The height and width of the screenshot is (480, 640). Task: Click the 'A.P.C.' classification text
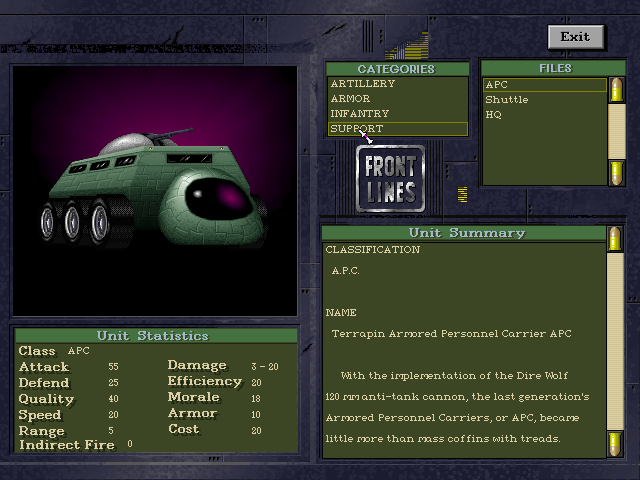click(345, 271)
